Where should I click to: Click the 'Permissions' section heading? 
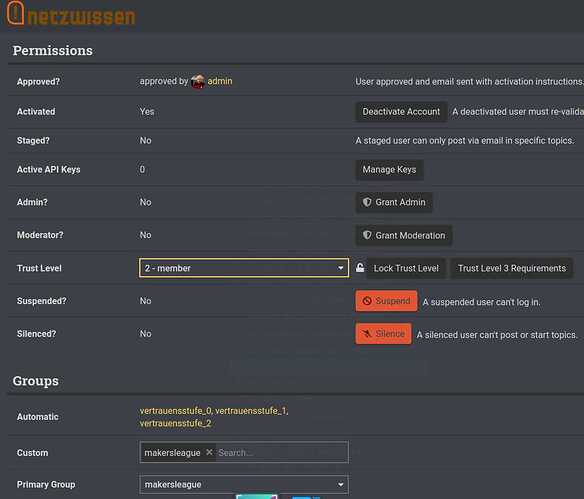click(x=53, y=50)
